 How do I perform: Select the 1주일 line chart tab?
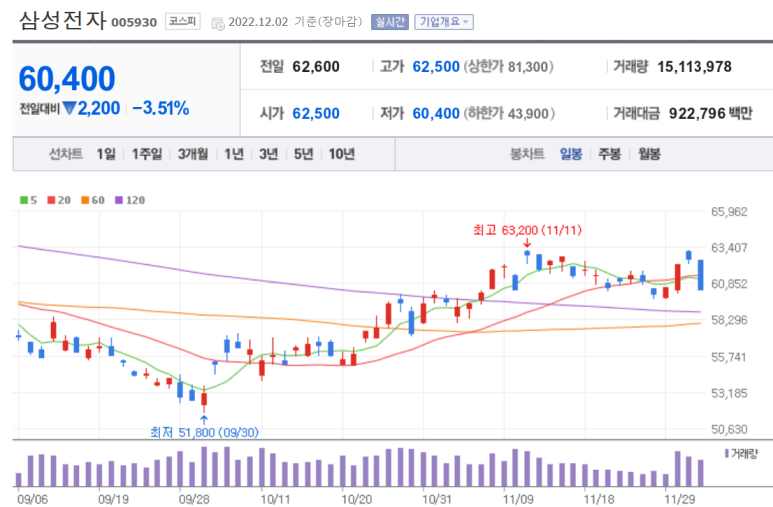(147, 154)
